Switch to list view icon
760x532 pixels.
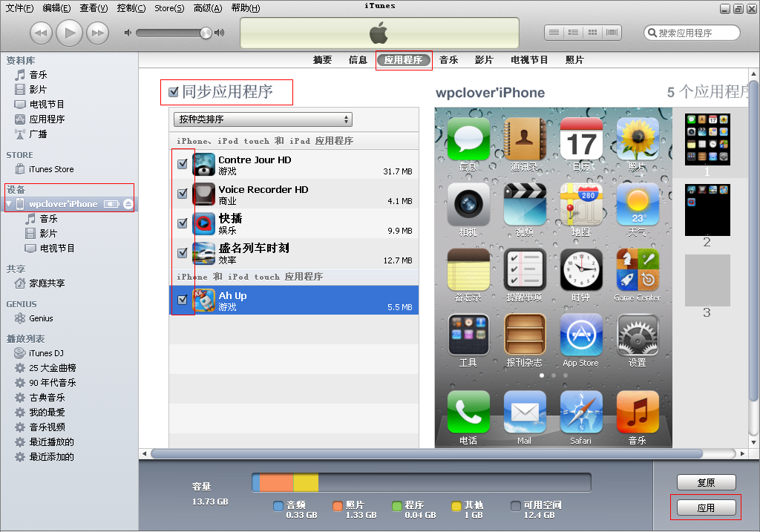(x=554, y=33)
